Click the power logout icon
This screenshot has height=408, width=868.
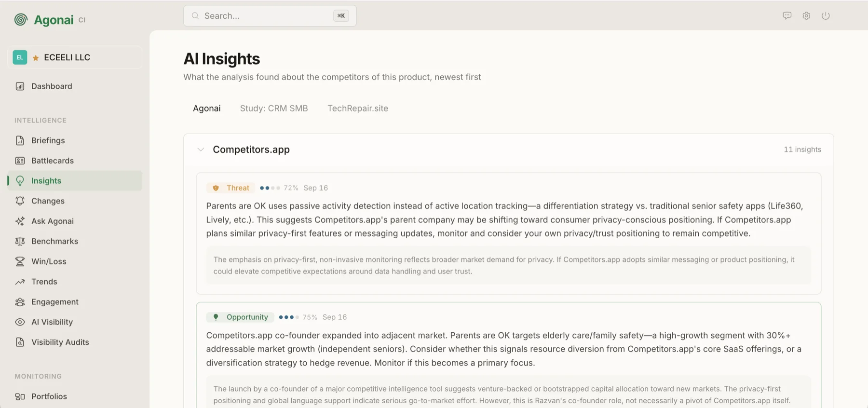click(826, 15)
